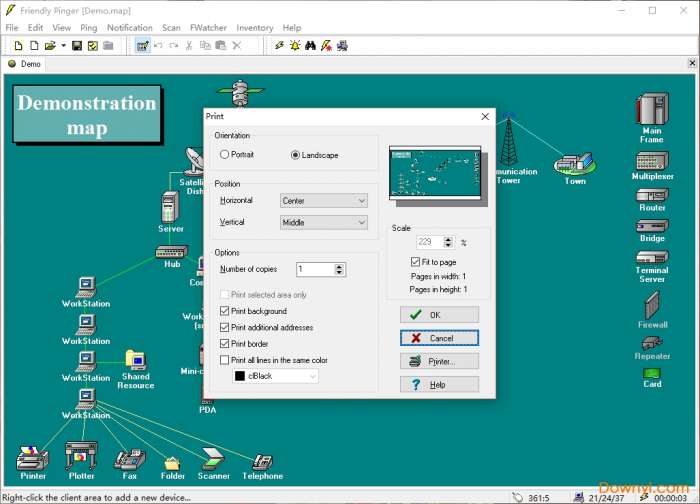Click the Number of copies input field
Viewport: 700px width, 504px height.
[x=315, y=269]
